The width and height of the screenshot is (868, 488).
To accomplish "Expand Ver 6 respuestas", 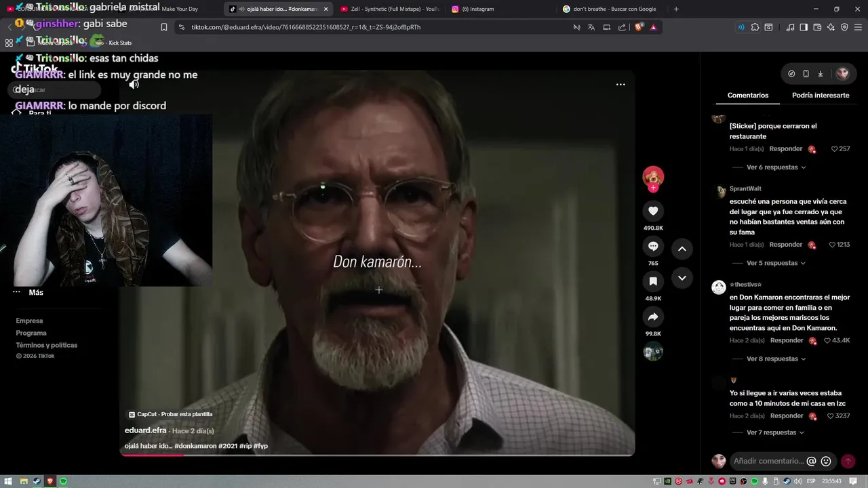I will point(776,167).
